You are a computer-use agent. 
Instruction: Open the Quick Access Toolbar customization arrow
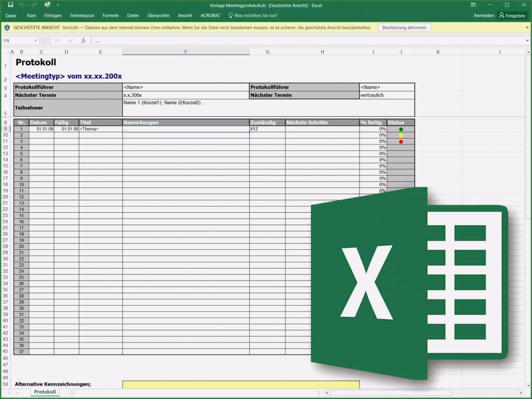click(58, 5)
